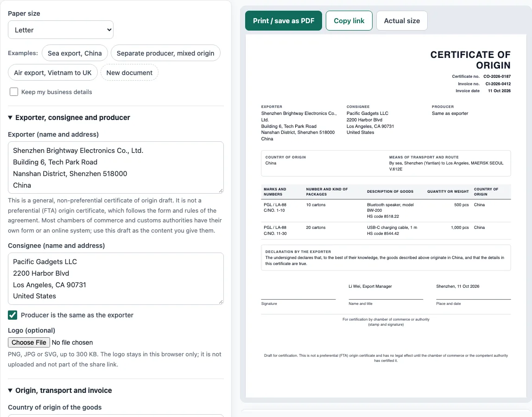Collapse the Origin, transport and invoice section

coord(60,391)
